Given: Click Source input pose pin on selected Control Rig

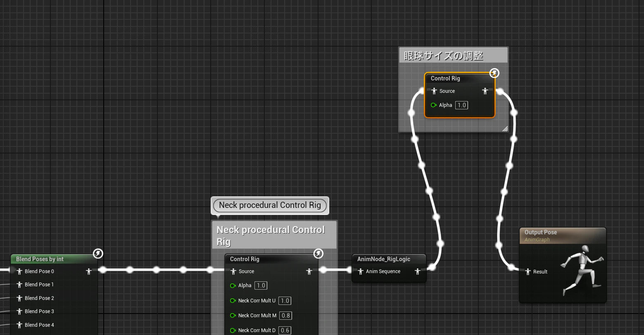Looking at the screenshot, I should 434,91.
